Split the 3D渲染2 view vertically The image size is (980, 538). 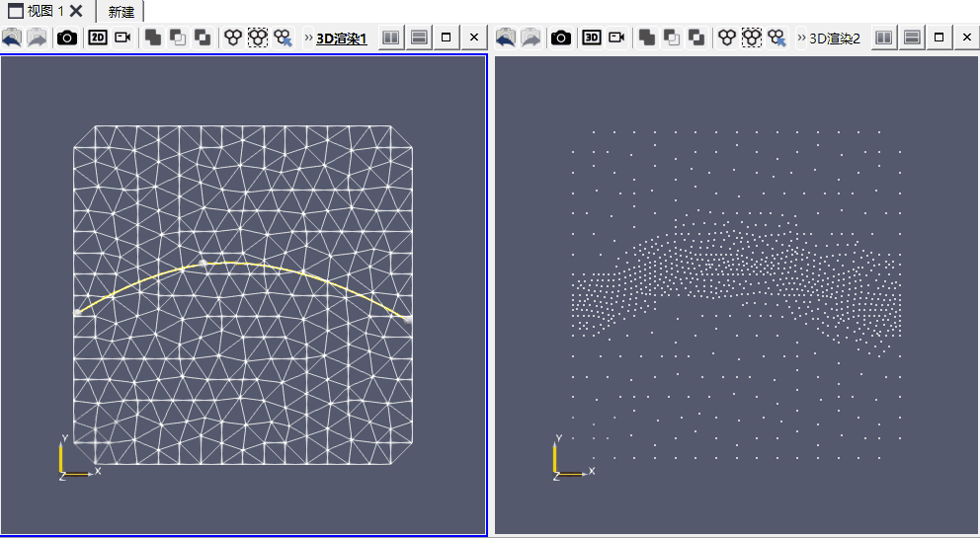913,38
